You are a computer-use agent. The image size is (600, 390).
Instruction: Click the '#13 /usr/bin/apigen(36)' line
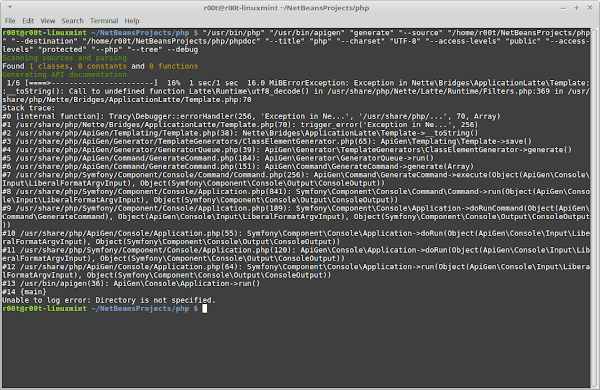131,283
